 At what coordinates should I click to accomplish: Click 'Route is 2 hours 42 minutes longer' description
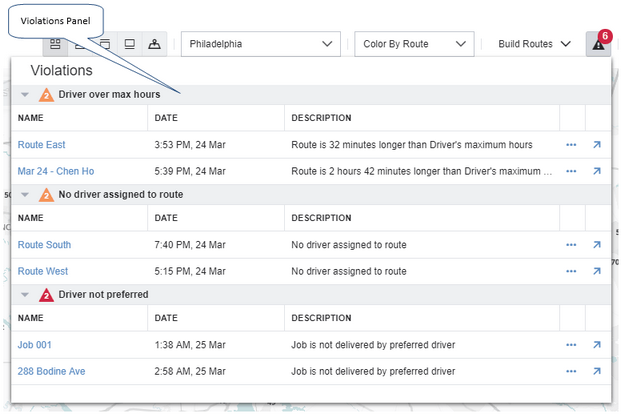[x=421, y=171]
